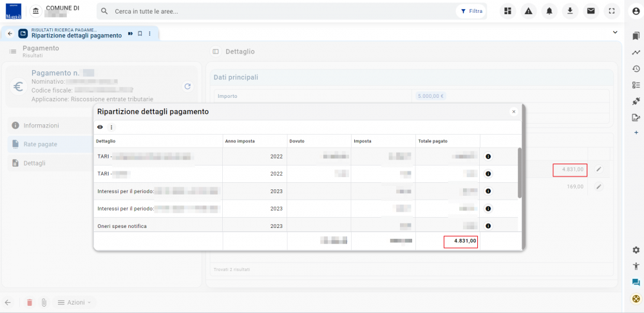Open the bookmarks icon in the right sidebar
Image resolution: width=644 pixels, height=313 pixels.
pyautogui.click(x=636, y=35)
